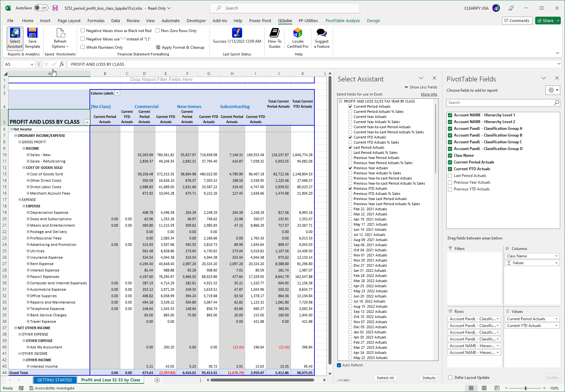
Task: Collapse the Net Income row group
Action: pos(11,129)
